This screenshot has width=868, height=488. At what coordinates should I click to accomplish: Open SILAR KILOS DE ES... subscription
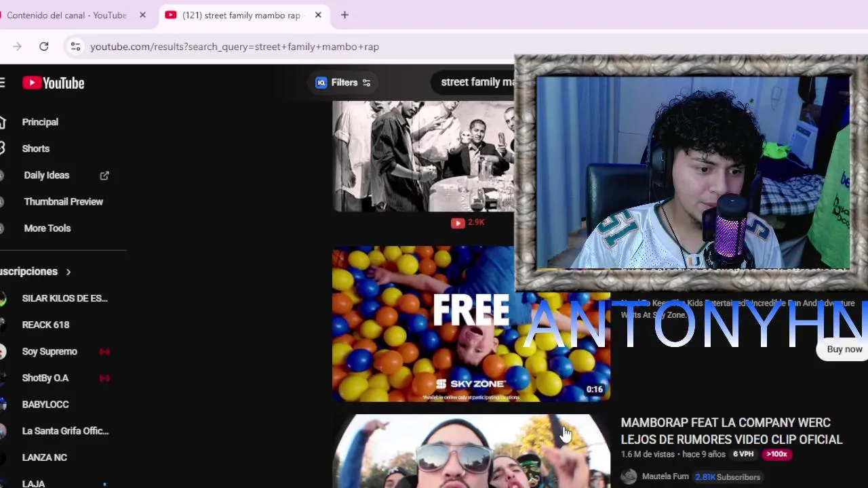pyautogui.click(x=64, y=298)
